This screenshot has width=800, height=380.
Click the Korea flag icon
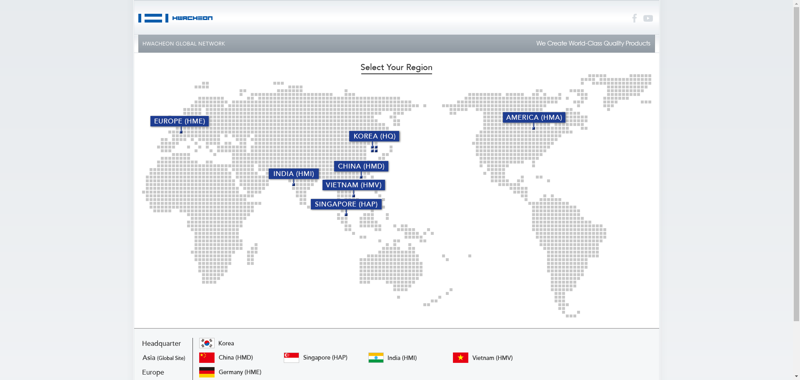[207, 343]
